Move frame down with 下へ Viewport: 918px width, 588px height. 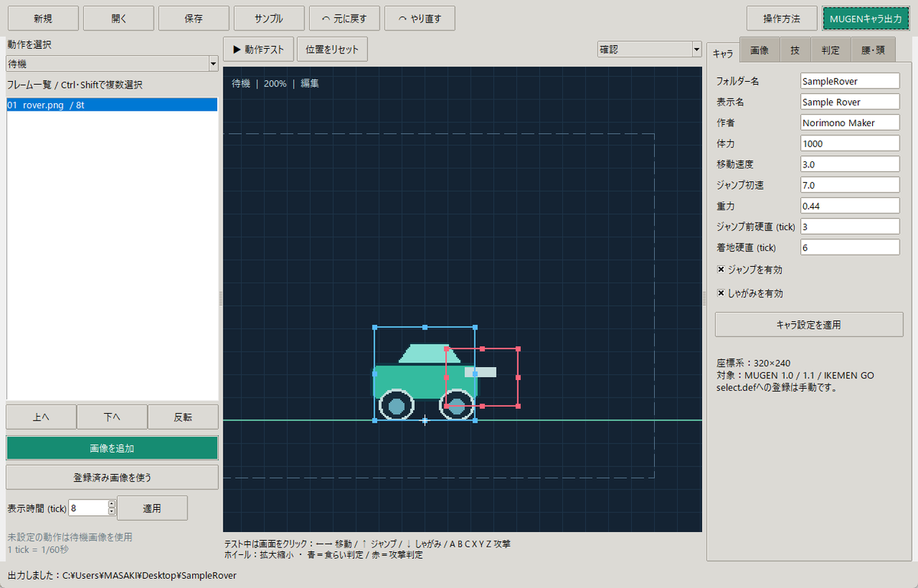point(112,417)
